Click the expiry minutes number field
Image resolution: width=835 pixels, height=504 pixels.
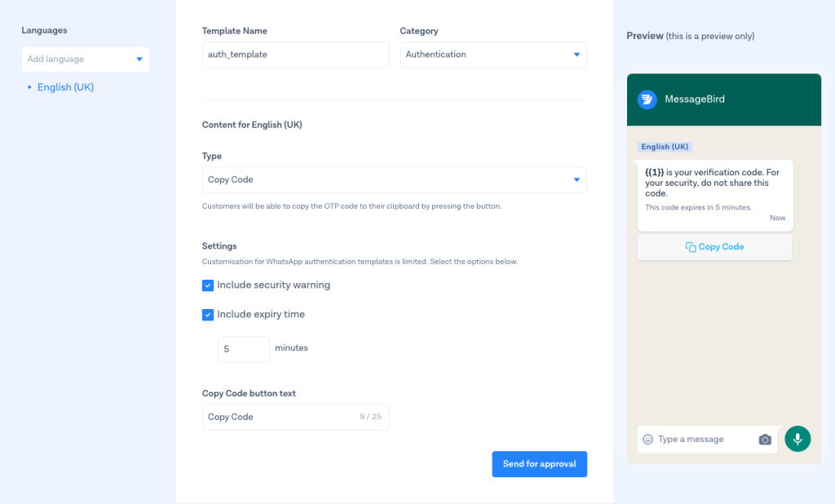(x=243, y=349)
